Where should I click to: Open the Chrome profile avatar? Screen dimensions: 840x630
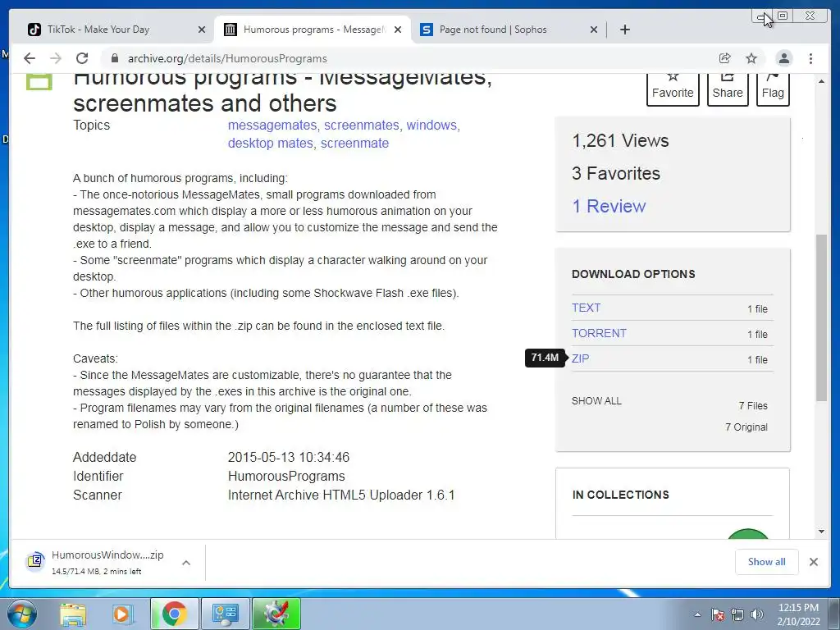tap(783, 58)
